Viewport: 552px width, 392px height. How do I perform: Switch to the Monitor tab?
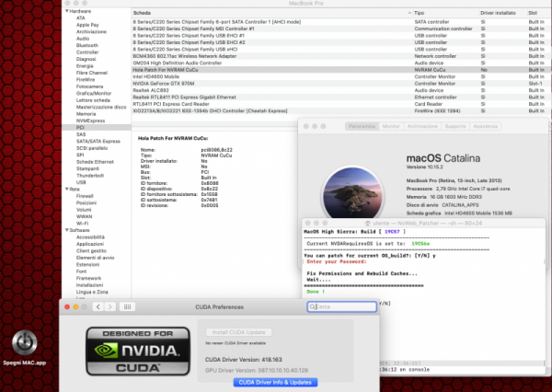391,126
